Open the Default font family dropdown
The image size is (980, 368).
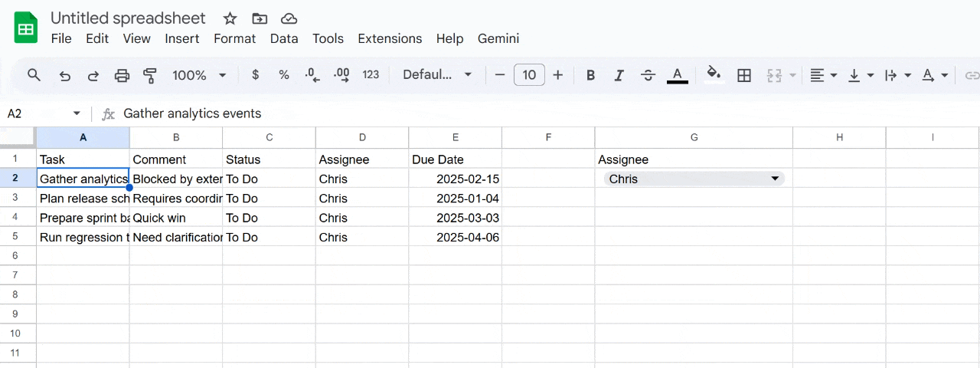[437, 75]
